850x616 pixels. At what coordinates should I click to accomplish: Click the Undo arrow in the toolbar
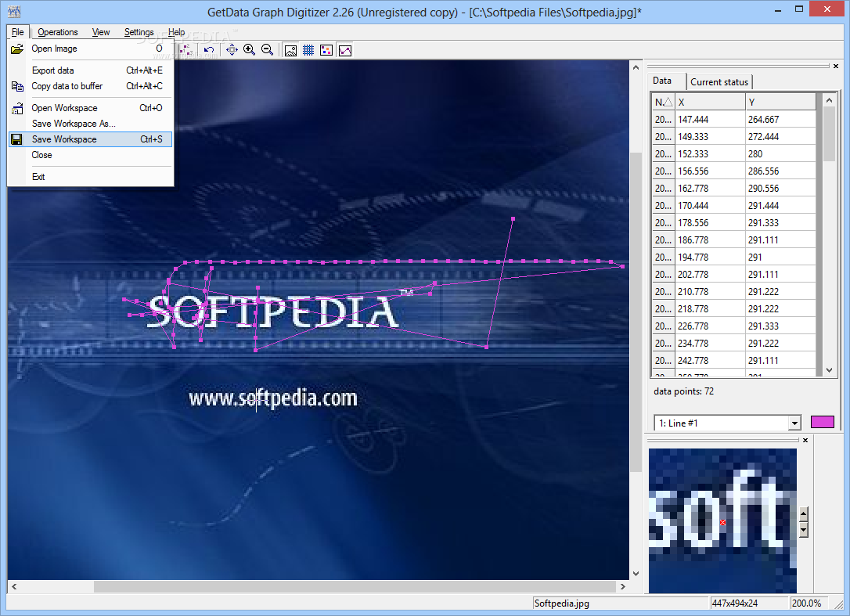tap(209, 50)
